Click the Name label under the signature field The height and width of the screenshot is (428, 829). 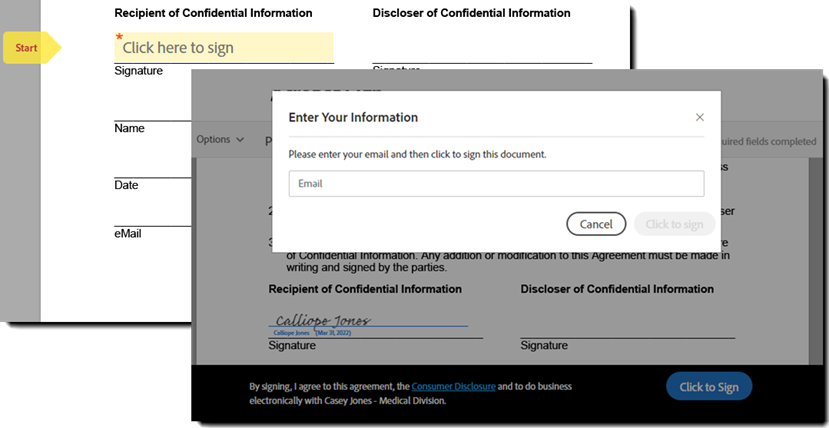129,128
